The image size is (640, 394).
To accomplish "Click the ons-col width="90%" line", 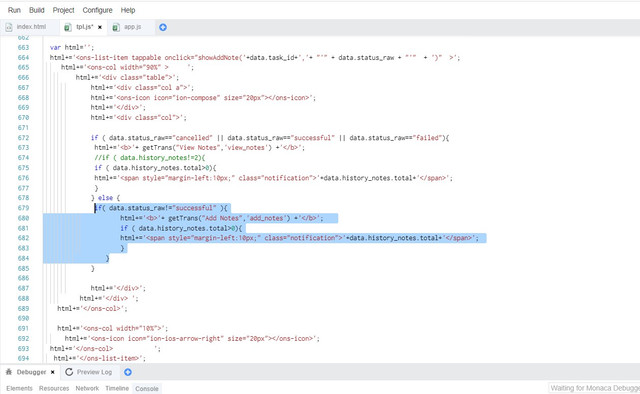I will (x=127, y=67).
